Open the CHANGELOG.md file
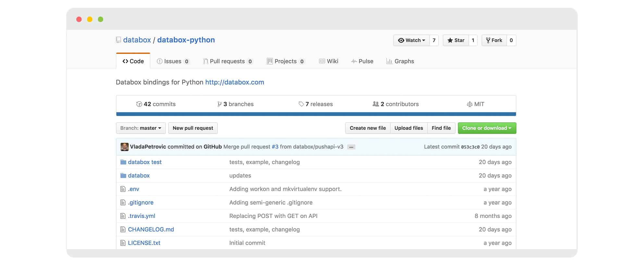The width and height of the screenshot is (644, 266). (151, 229)
